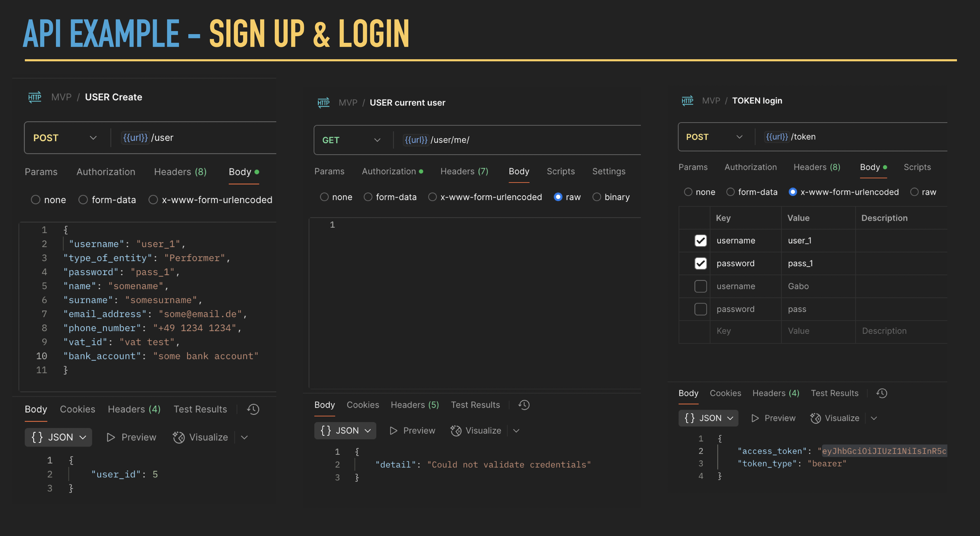980x536 pixels.
Task: Open JSON format dropdown in TOKEN login response
Action: tap(709, 418)
